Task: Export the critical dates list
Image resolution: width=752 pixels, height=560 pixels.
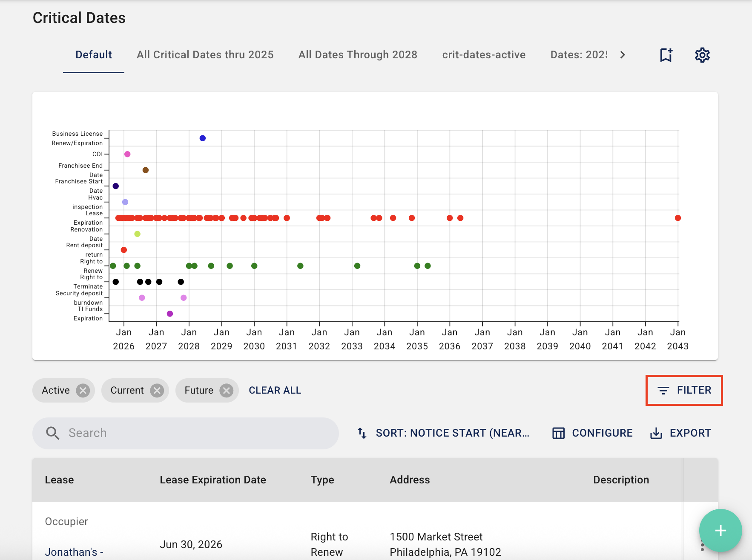Action: point(680,433)
